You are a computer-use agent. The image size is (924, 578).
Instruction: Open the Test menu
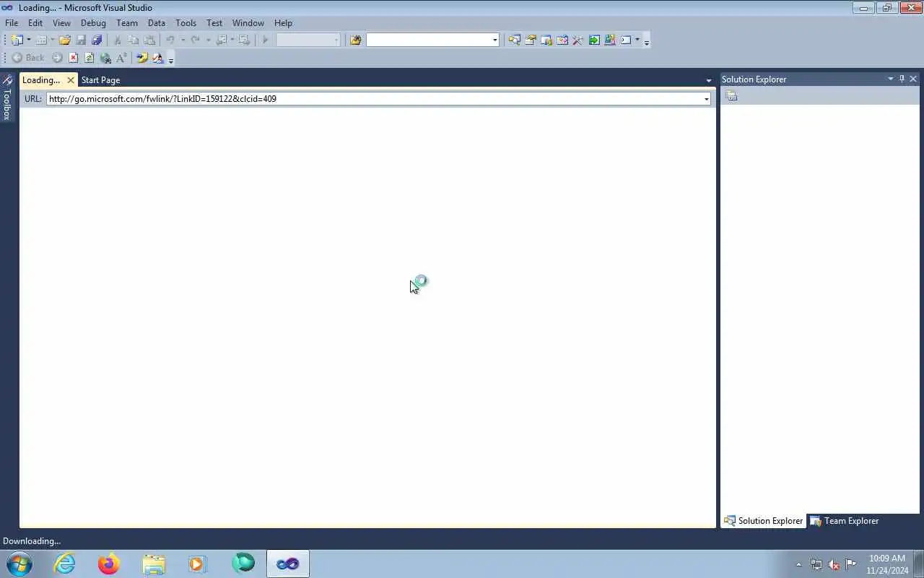pyautogui.click(x=214, y=23)
